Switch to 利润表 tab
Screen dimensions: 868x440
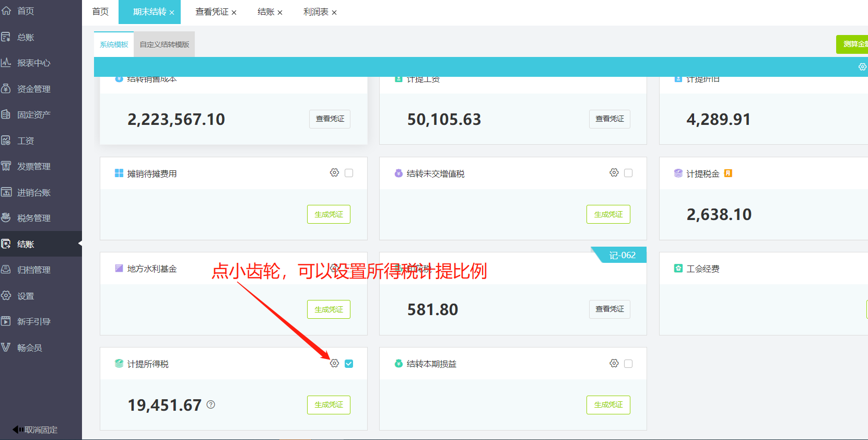[x=315, y=12]
